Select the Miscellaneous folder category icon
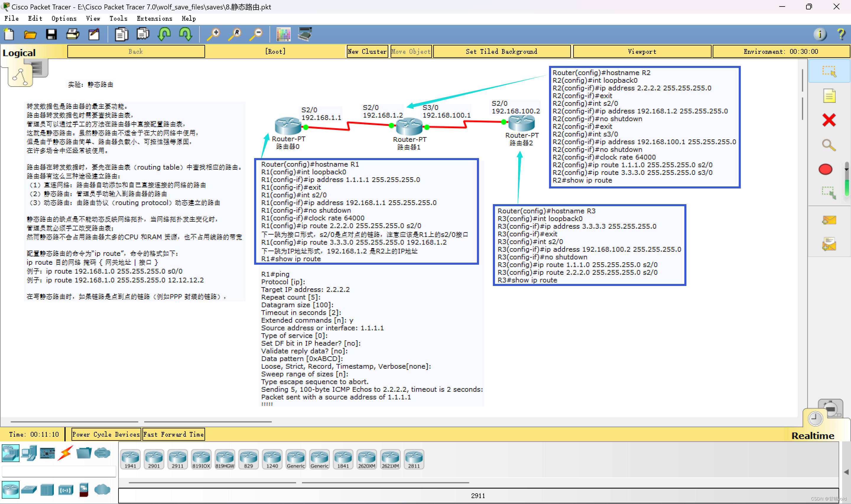 (84, 453)
